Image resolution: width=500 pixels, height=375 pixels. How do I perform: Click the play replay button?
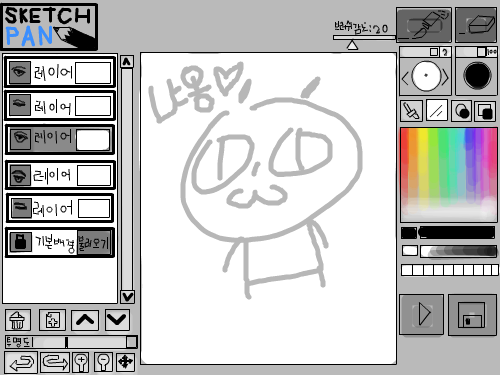(422, 314)
